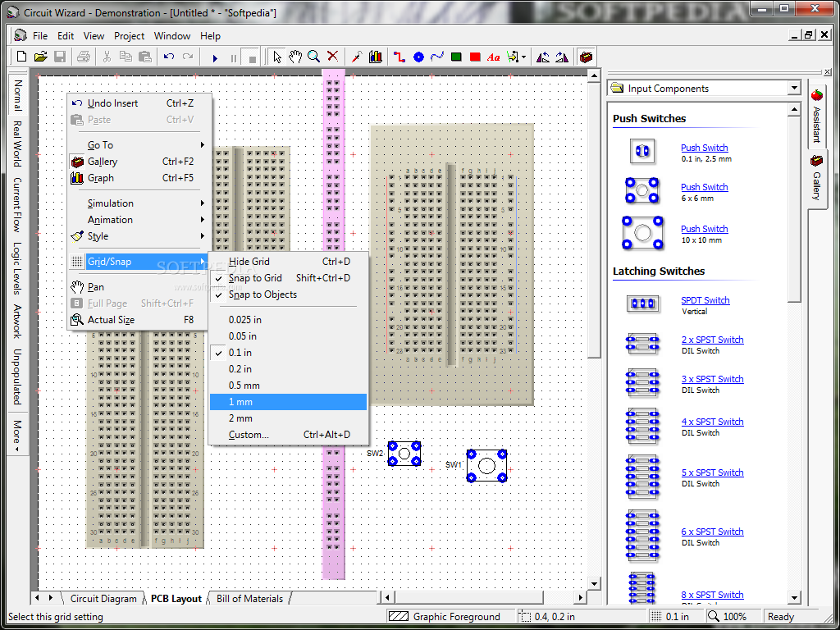
Task: Expand the Go To submenu
Action: click(x=139, y=145)
